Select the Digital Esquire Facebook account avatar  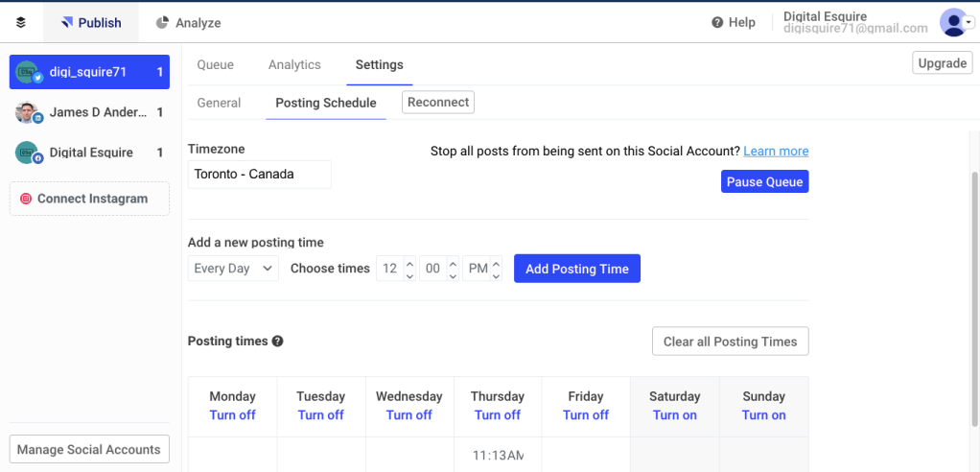coord(27,153)
